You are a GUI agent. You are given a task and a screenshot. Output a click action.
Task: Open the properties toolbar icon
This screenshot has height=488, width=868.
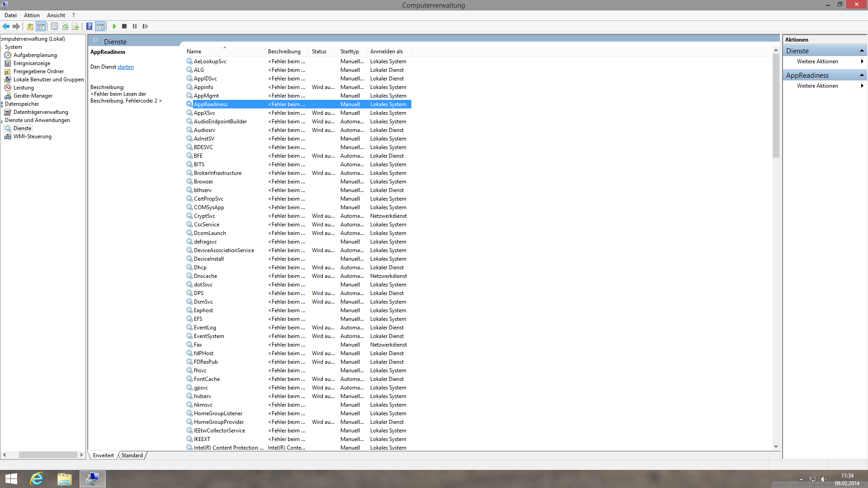[54, 26]
